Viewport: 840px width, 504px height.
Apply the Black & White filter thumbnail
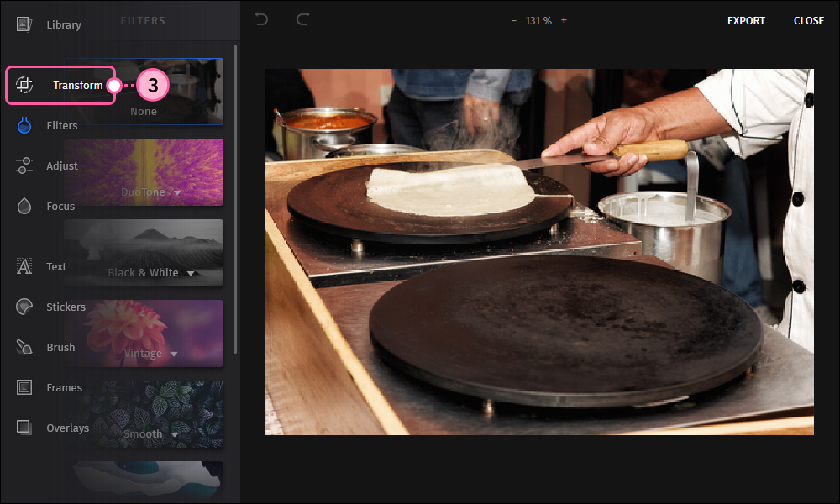(x=144, y=253)
